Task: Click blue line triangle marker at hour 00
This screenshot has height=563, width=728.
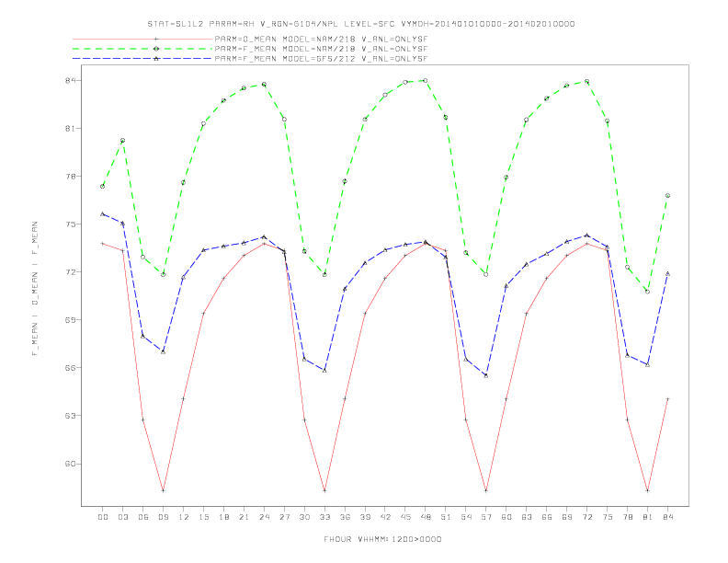Action: (x=103, y=213)
